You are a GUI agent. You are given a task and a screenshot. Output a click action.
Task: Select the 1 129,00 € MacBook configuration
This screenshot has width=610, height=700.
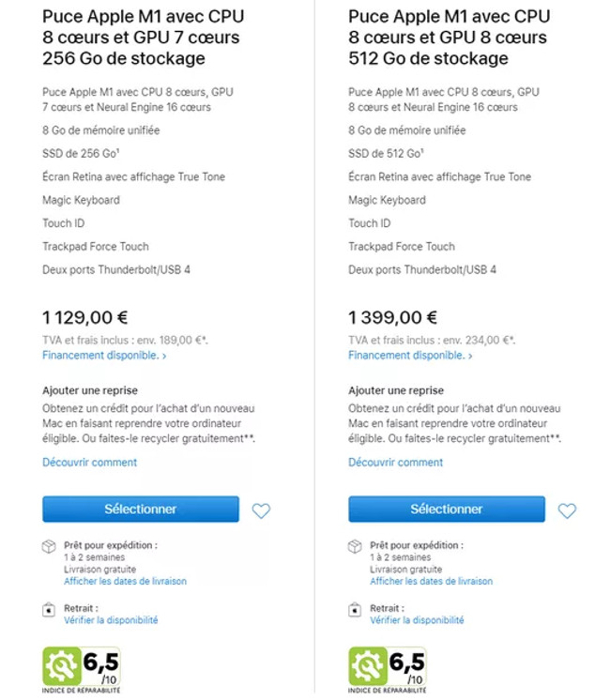click(x=141, y=509)
